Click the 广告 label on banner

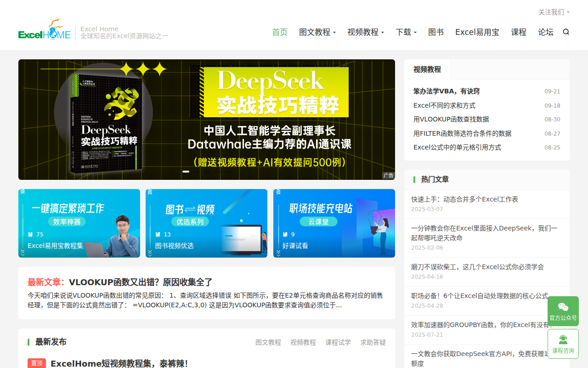tap(389, 175)
